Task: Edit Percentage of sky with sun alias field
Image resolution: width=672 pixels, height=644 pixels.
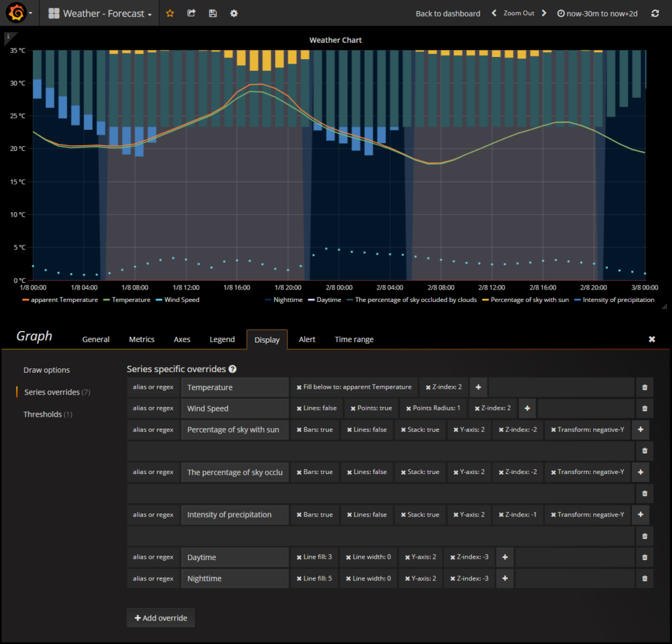Action: coord(235,429)
